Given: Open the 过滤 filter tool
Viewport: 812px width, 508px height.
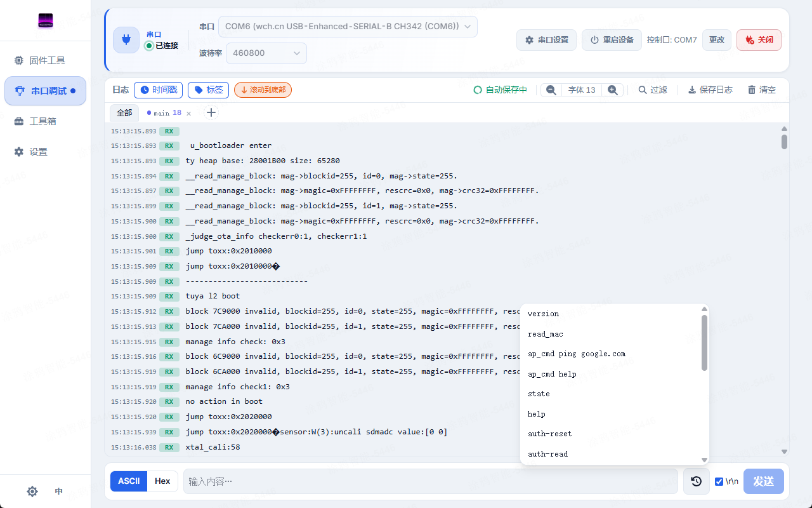Looking at the screenshot, I should tap(653, 90).
